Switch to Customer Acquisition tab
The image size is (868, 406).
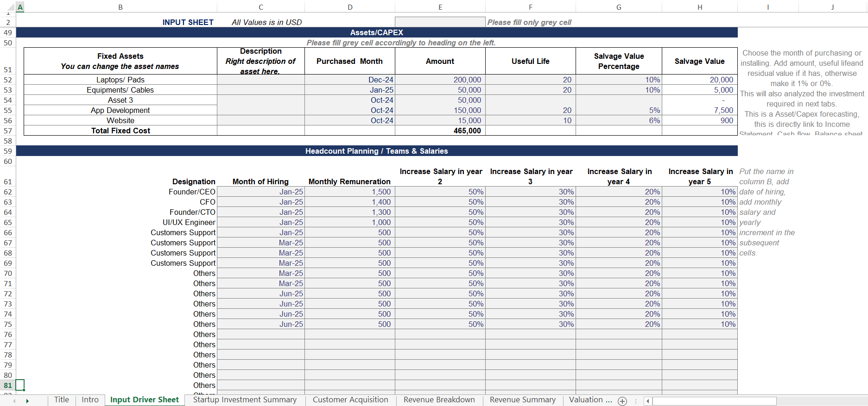tap(350, 400)
